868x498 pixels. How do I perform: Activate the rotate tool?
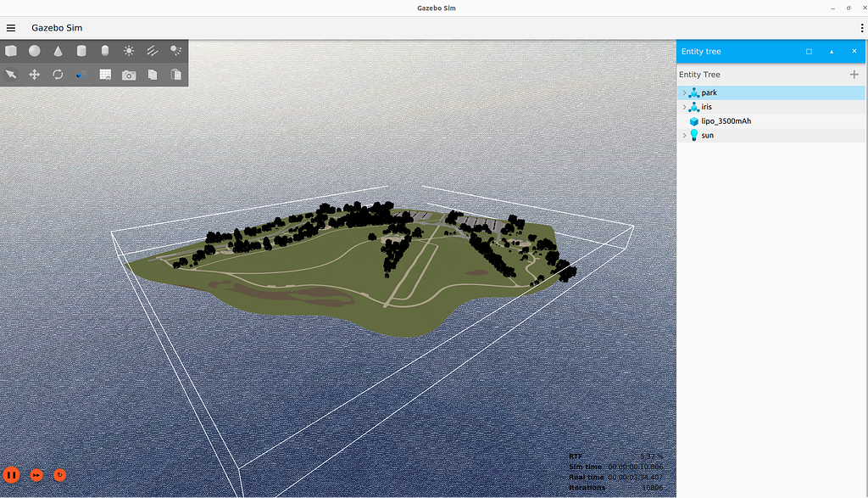point(58,75)
